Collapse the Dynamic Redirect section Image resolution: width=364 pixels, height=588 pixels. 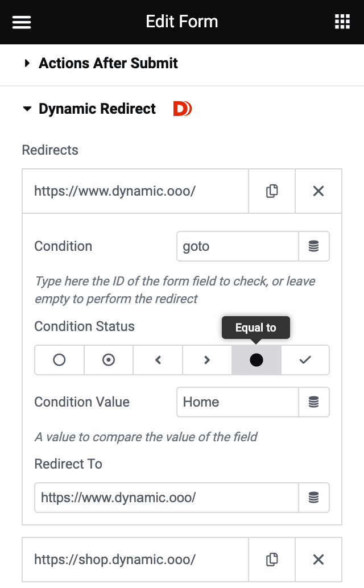click(x=97, y=109)
